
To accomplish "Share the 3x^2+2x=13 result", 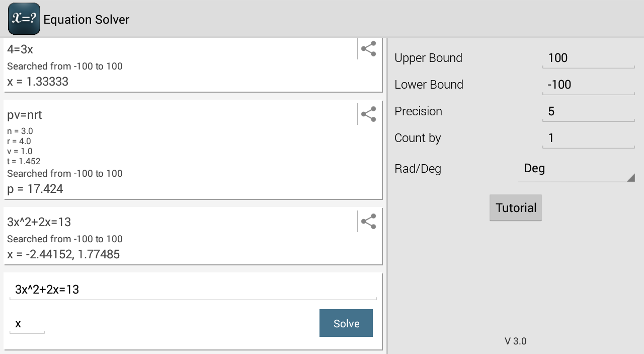I will point(369,222).
